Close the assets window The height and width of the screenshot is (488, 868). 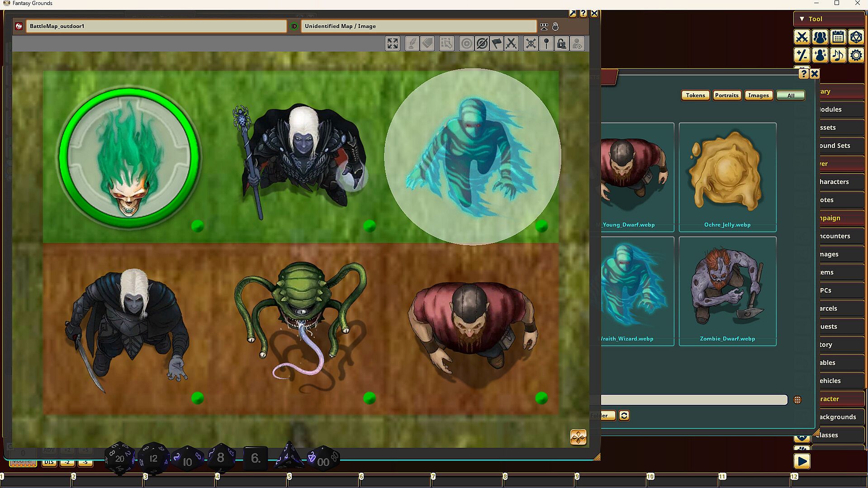(815, 74)
